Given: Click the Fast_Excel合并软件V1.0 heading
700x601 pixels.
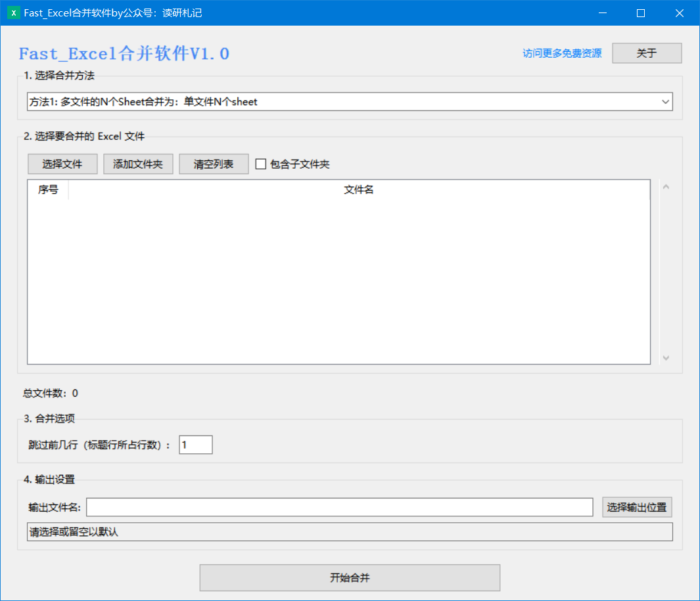Looking at the screenshot, I should point(124,54).
